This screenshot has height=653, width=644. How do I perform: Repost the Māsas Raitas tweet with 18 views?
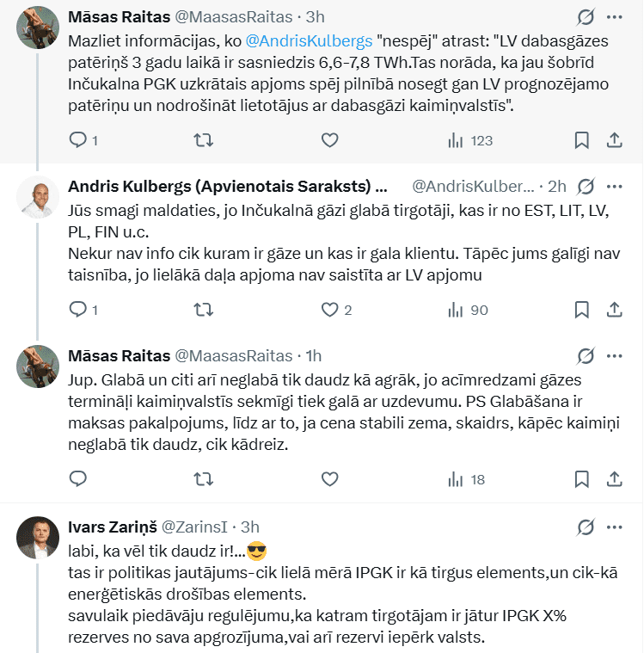[x=204, y=478]
